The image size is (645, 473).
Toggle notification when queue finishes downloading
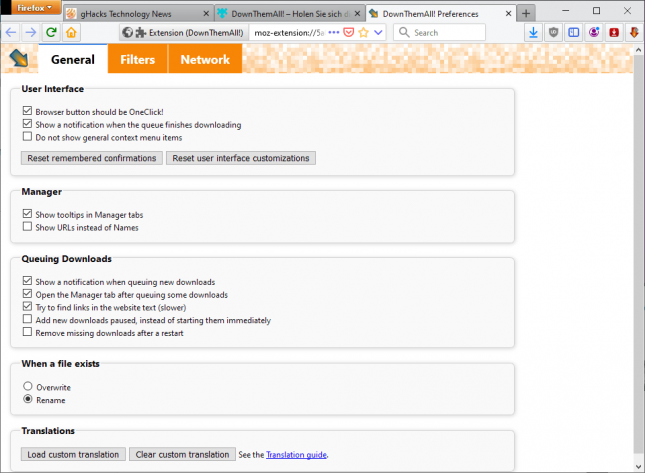click(x=27, y=123)
